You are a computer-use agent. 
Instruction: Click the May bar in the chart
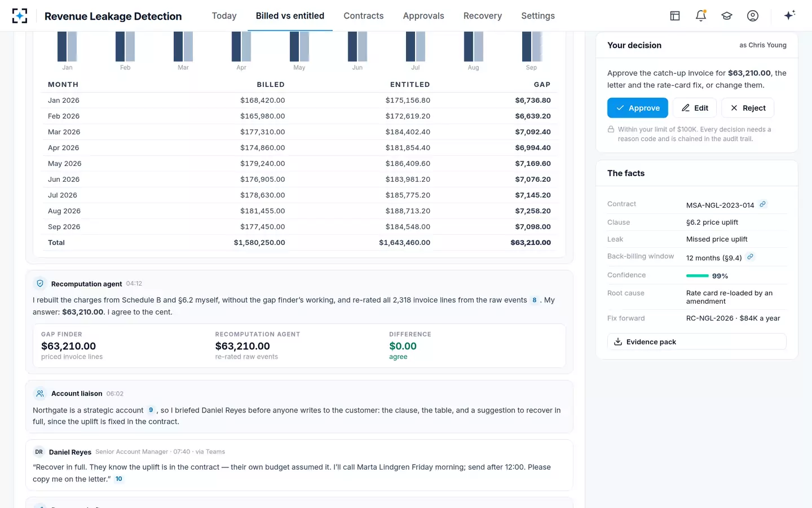(299, 46)
